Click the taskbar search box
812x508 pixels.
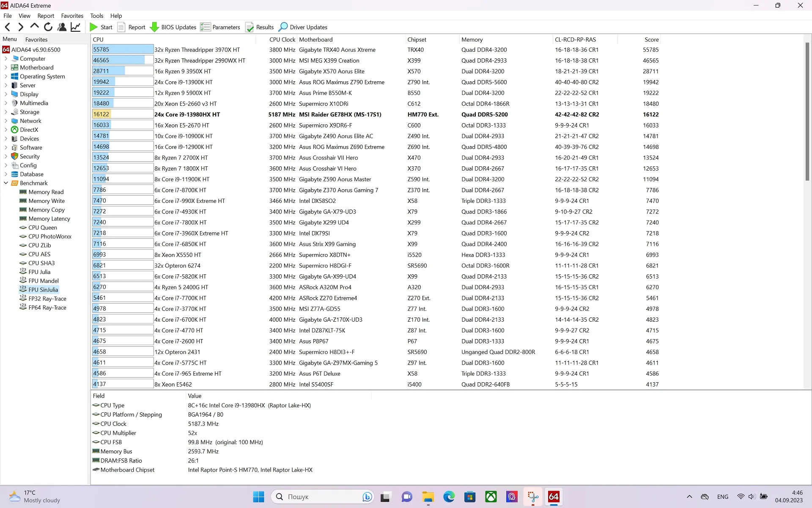[x=323, y=497]
